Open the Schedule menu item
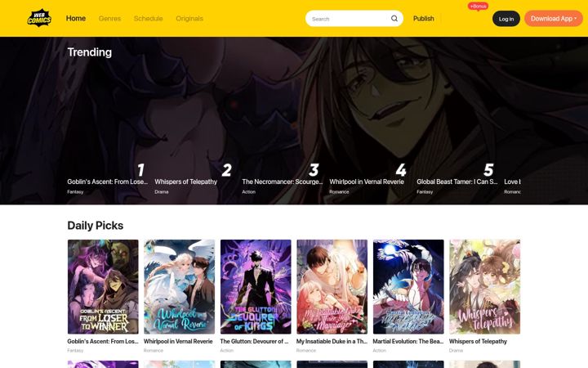 [148, 18]
